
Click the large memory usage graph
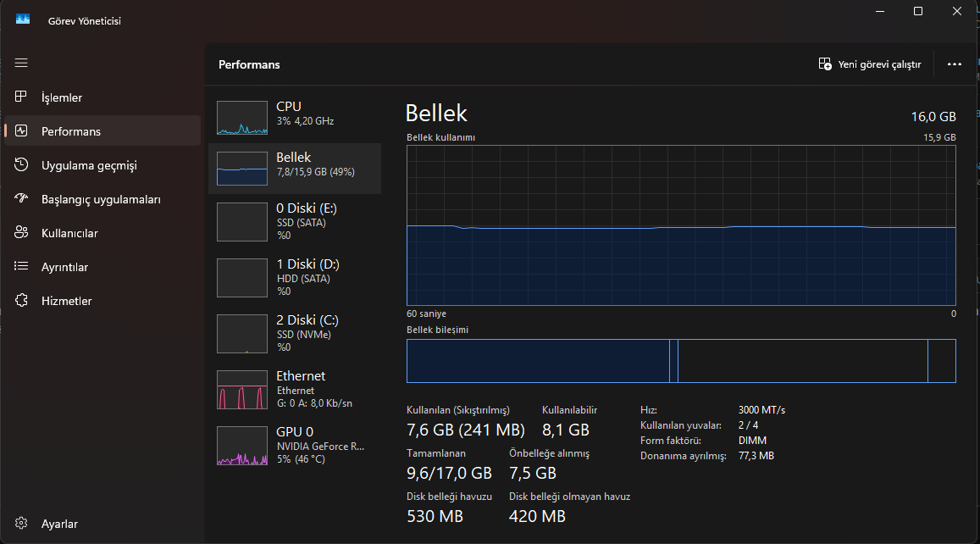tap(681, 225)
